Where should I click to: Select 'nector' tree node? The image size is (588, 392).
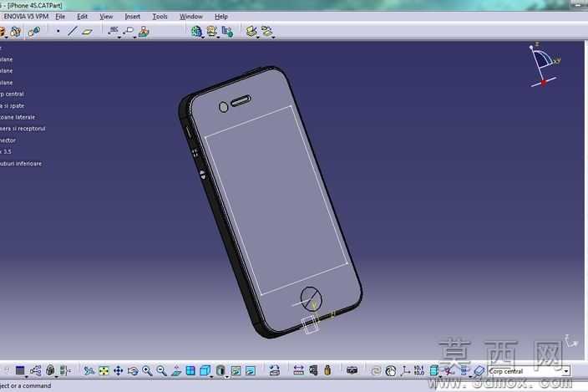(x=8, y=140)
